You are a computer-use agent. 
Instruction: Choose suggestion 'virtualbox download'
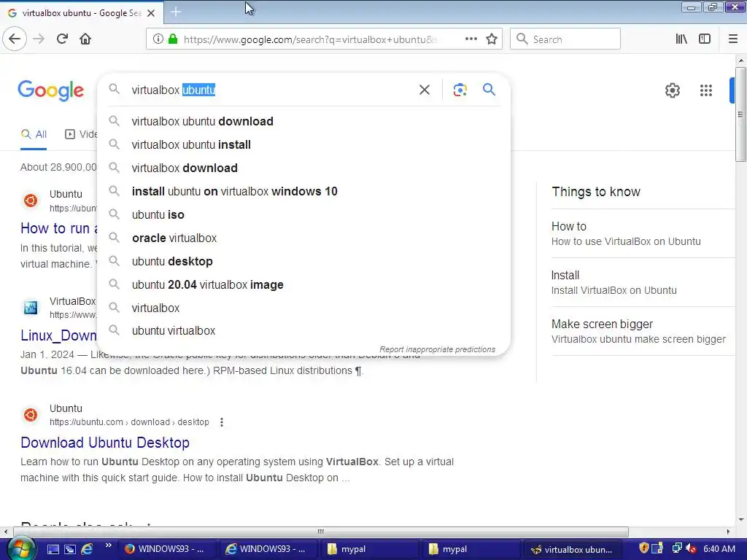[303, 168]
